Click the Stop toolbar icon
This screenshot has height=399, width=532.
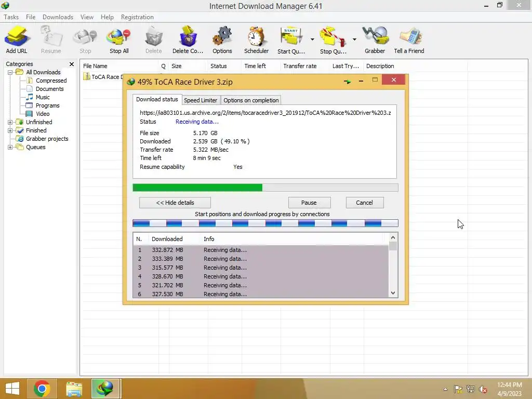tap(85, 39)
